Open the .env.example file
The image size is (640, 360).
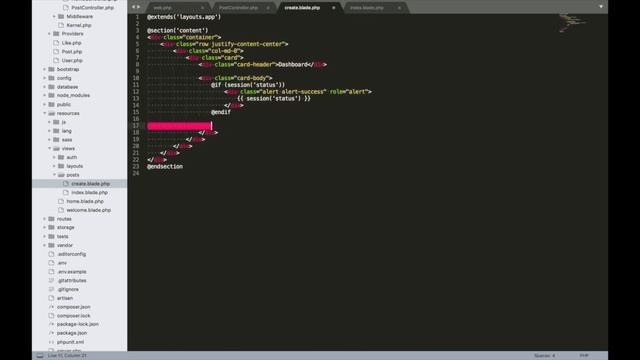[71, 272]
